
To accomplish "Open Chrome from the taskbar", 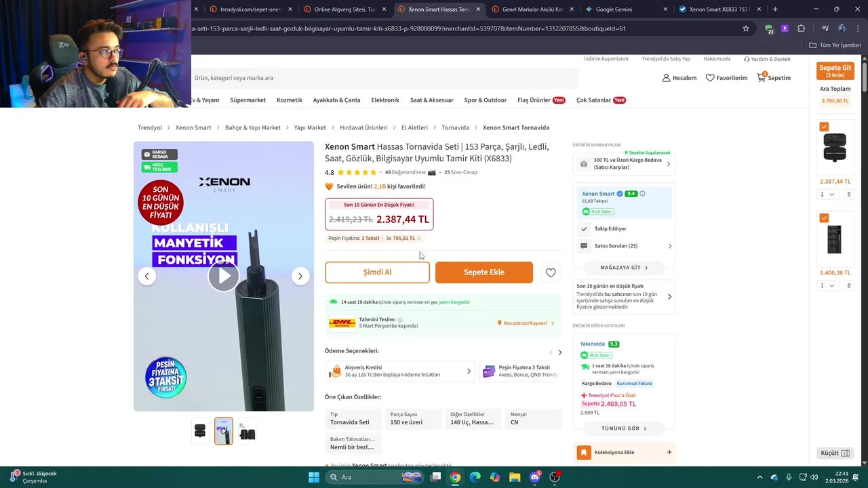I will [455, 477].
